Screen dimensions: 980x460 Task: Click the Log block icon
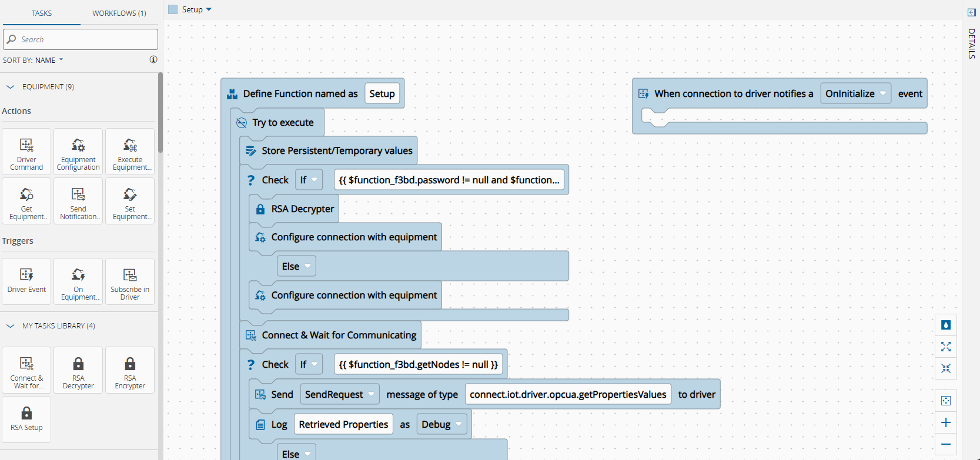pyautogui.click(x=260, y=425)
